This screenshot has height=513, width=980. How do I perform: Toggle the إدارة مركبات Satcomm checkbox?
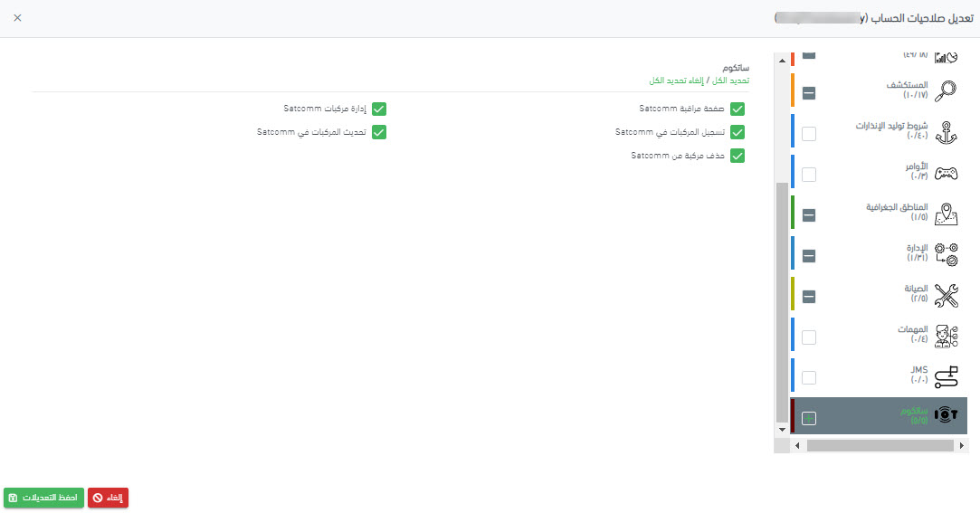[x=379, y=109]
